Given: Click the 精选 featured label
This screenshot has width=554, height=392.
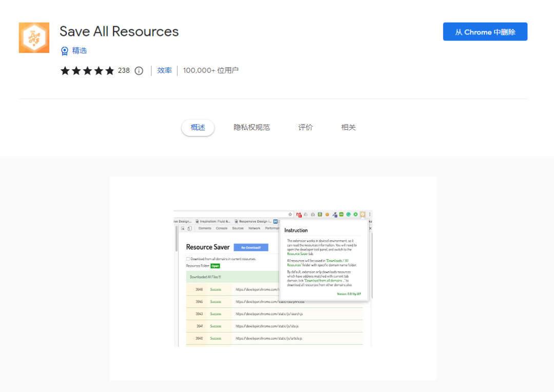Looking at the screenshot, I should 80,51.
